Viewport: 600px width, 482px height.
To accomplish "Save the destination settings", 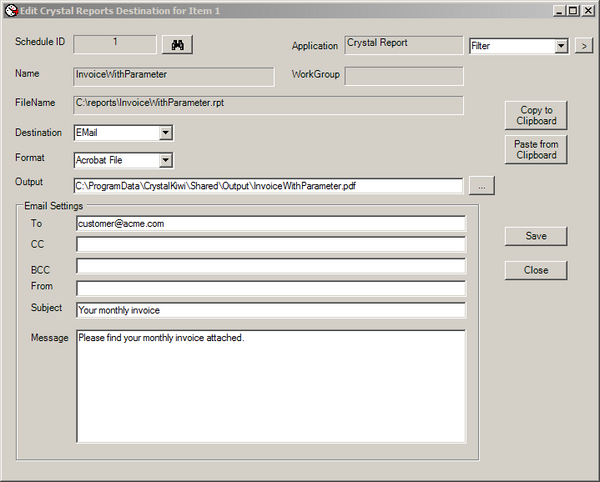I will pos(536,236).
